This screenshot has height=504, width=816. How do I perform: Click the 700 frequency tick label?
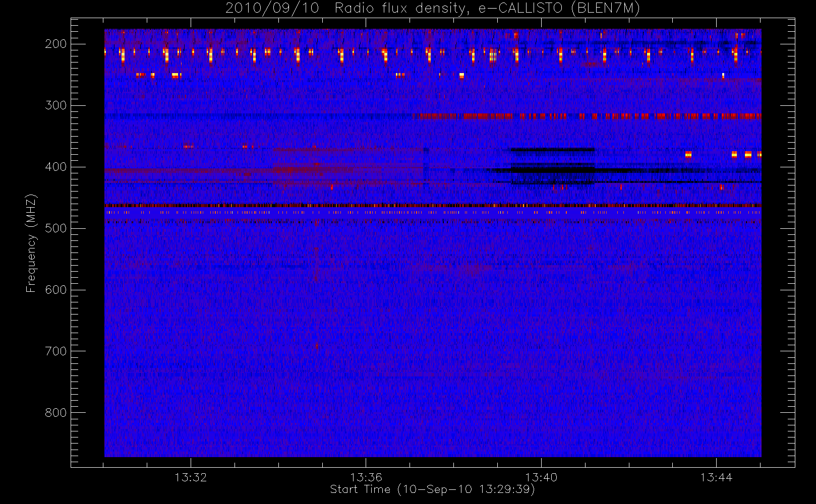[55, 351]
